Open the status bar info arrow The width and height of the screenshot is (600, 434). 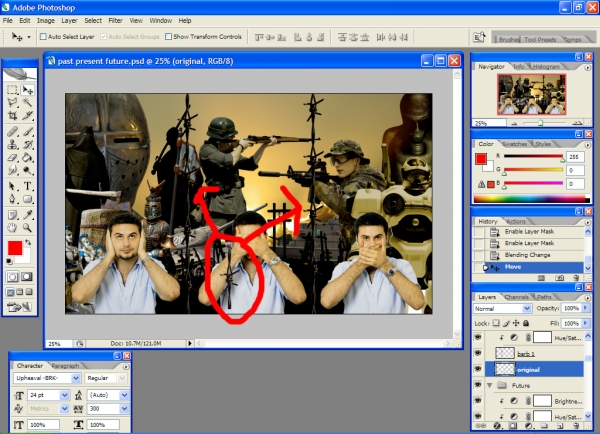tap(190, 343)
